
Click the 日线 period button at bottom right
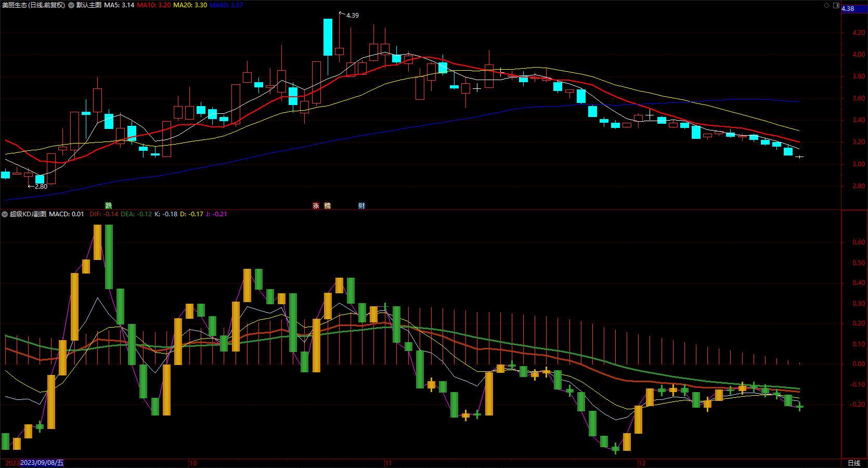coord(854,463)
